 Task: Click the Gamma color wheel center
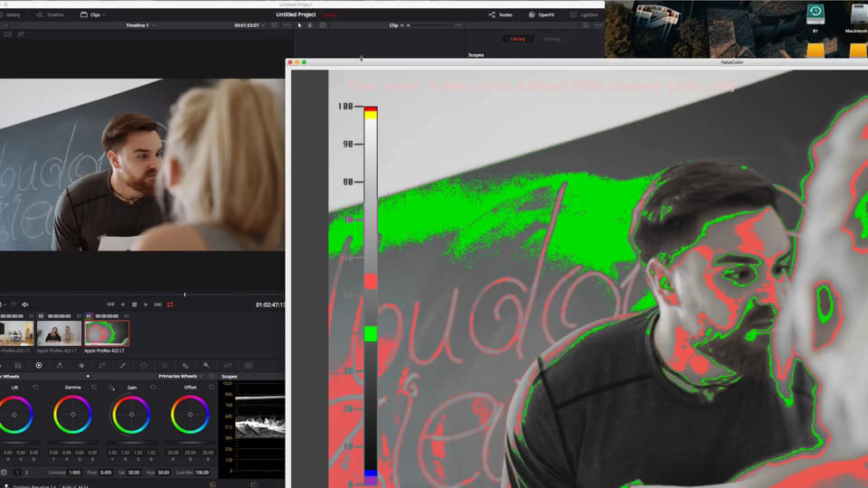click(x=72, y=415)
